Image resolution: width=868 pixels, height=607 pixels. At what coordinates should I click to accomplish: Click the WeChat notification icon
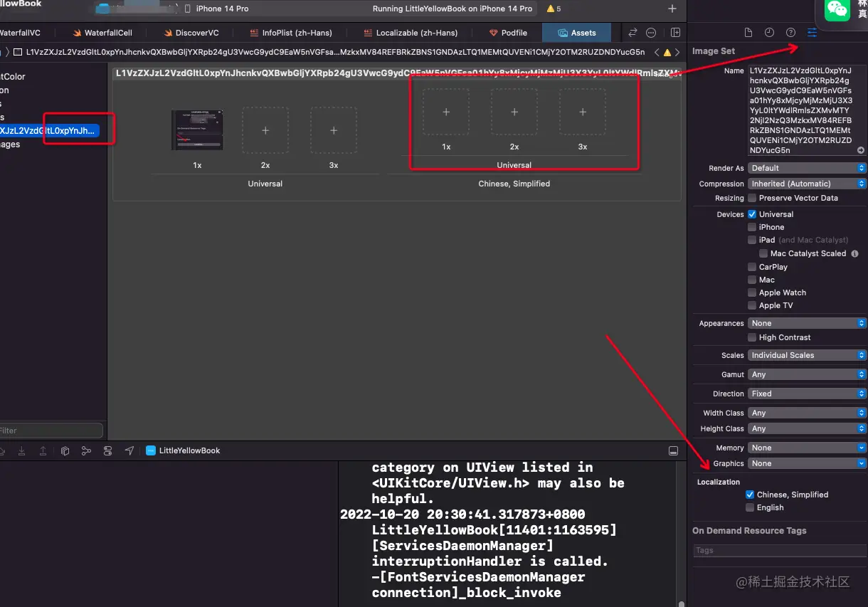pyautogui.click(x=837, y=9)
